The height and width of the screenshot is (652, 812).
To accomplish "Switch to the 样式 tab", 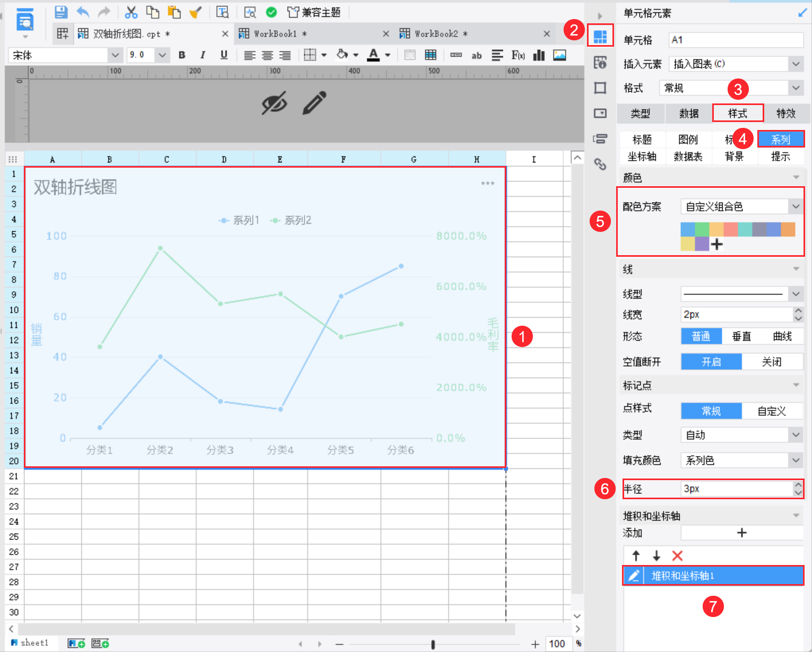I will pyautogui.click(x=738, y=114).
